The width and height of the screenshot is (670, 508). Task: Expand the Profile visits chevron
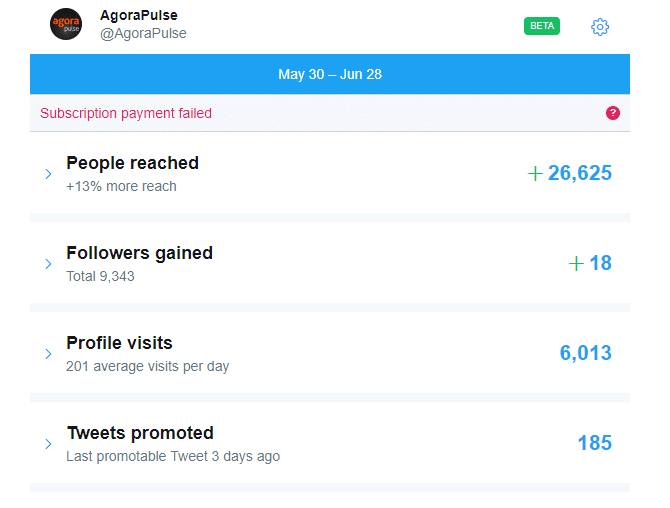point(48,354)
